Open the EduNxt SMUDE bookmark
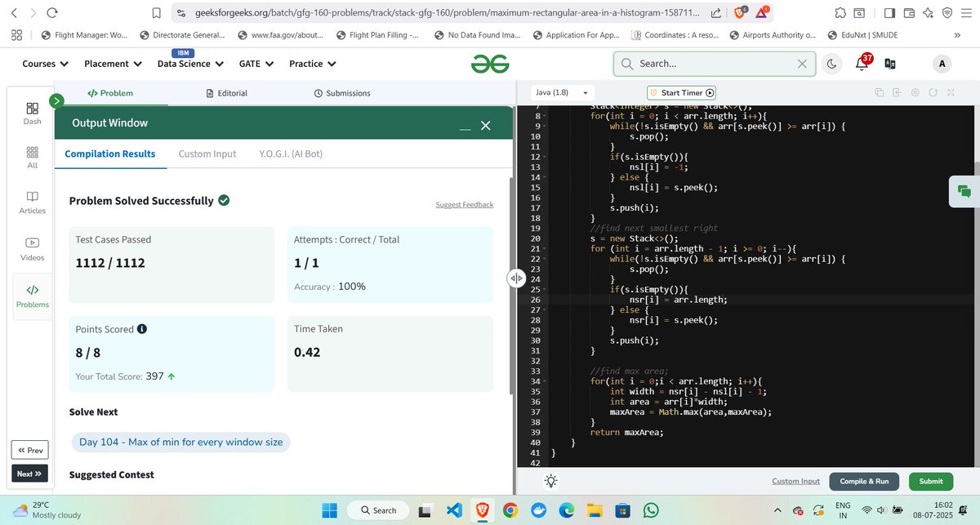980x525 pixels. (862, 35)
